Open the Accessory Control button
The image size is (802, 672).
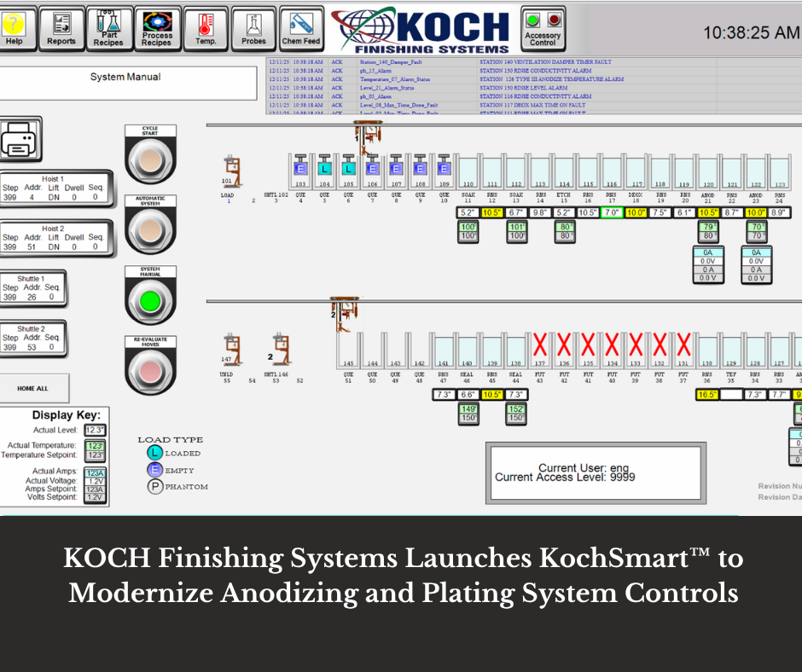(x=543, y=29)
